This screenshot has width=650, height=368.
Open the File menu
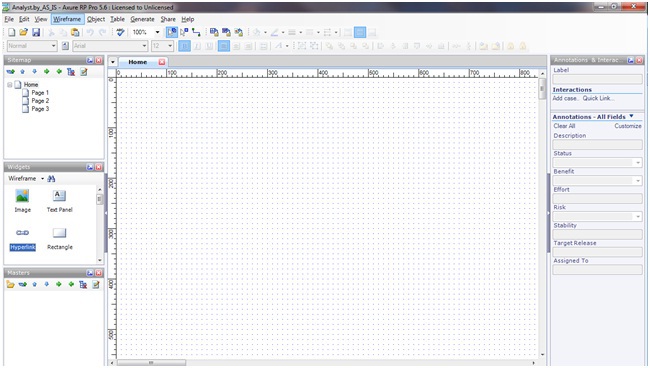point(9,19)
